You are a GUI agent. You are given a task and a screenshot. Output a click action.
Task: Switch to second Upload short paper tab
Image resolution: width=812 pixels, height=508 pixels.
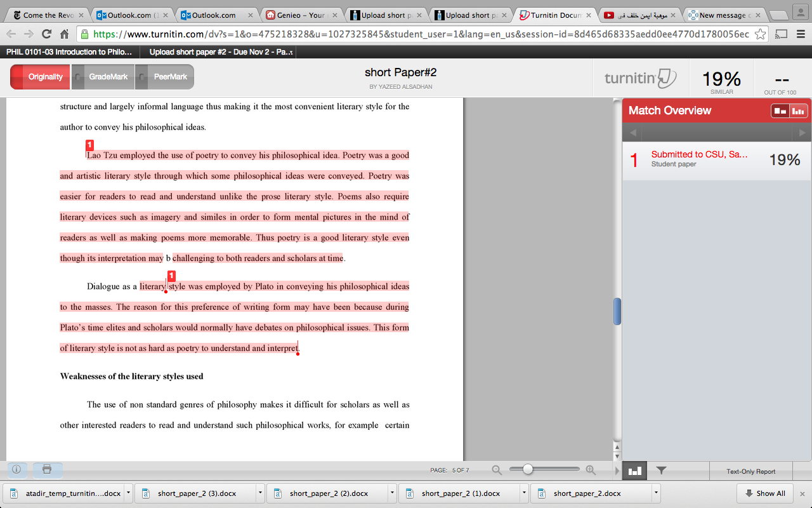coord(471,15)
